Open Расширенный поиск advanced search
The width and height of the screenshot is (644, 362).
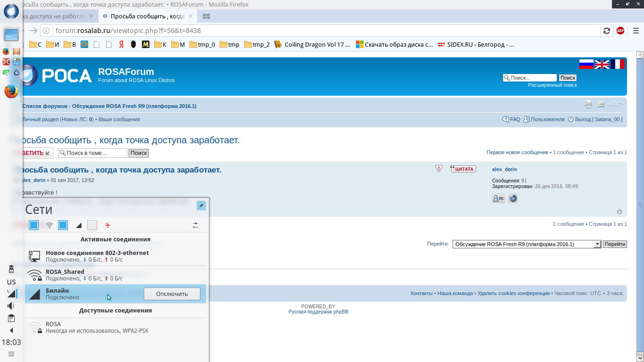(553, 85)
